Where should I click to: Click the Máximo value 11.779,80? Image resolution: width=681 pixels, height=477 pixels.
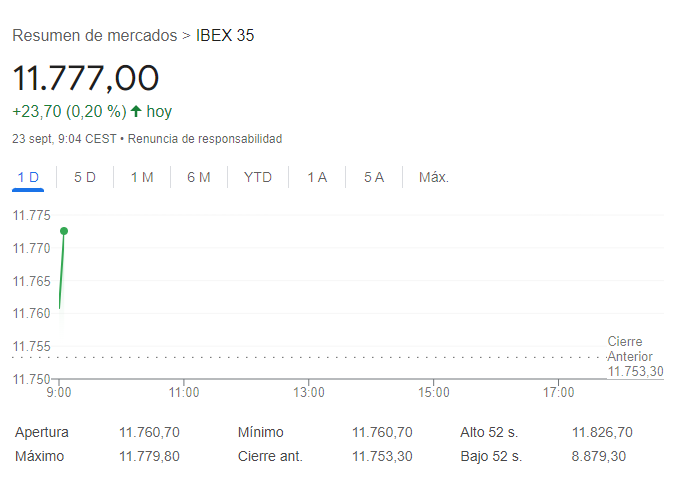[x=149, y=456]
